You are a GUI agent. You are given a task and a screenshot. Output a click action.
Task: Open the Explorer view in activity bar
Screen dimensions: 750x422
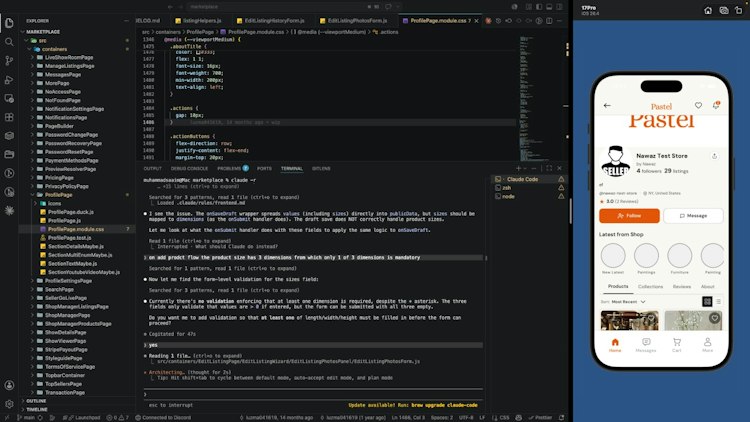tap(9, 23)
